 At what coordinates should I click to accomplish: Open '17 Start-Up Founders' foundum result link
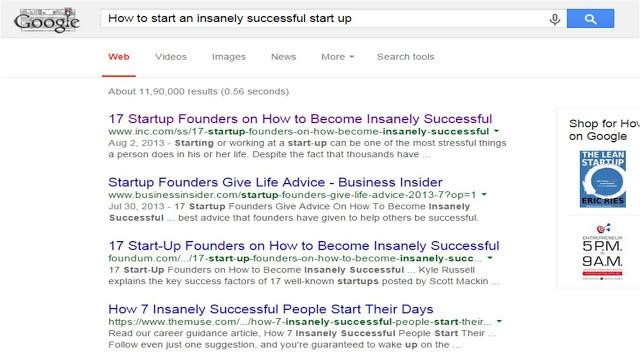coord(304,246)
